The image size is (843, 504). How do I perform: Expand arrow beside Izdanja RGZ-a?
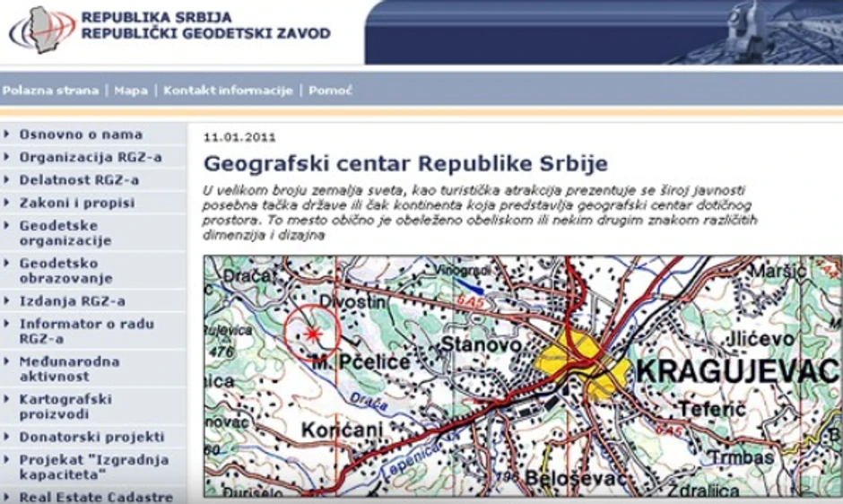(6, 300)
